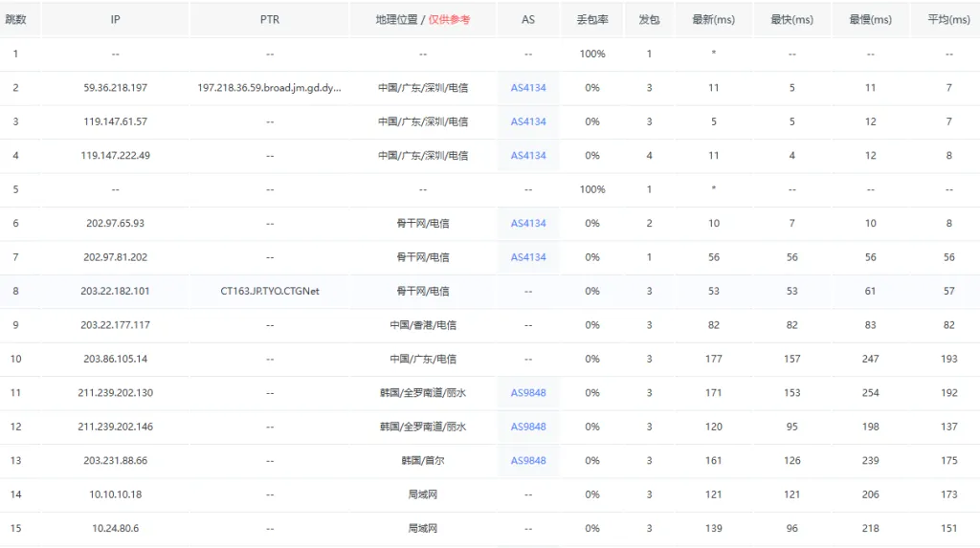Click the 平均(ms) column header
Screen dimensions: 980x548
pos(948,19)
